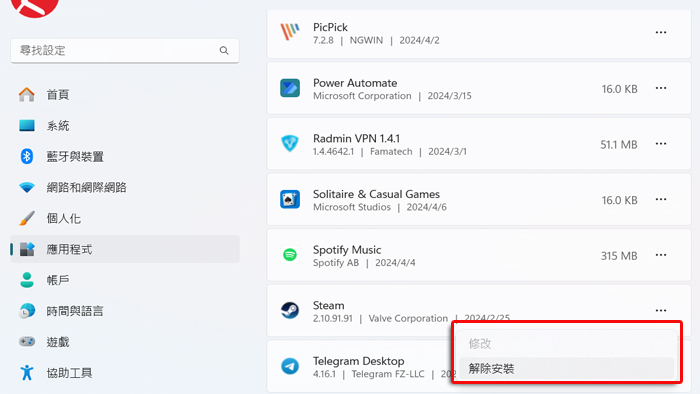This screenshot has width=700, height=394.
Task: Click the Wi-Fi network icon
Action: click(27, 187)
